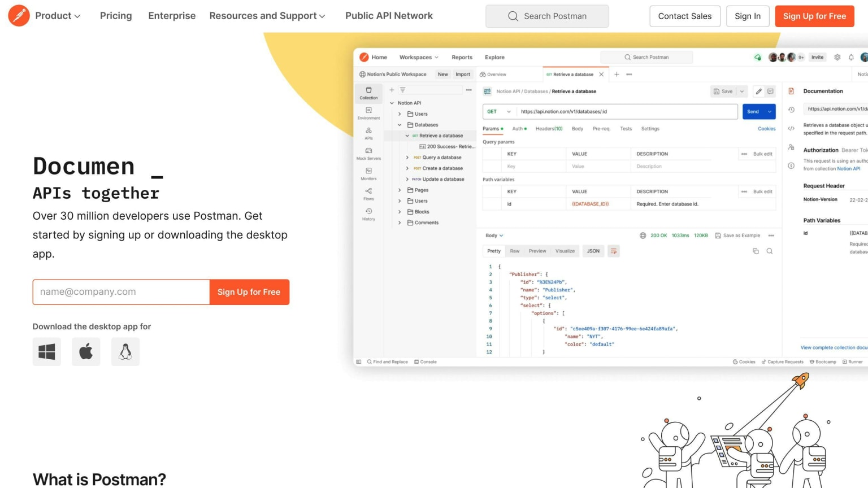This screenshot has height=488, width=868.
Task: Select the Query a database request
Action: pyautogui.click(x=438, y=158)
